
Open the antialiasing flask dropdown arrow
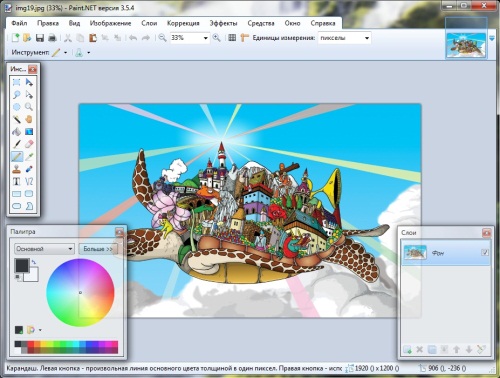89,53
